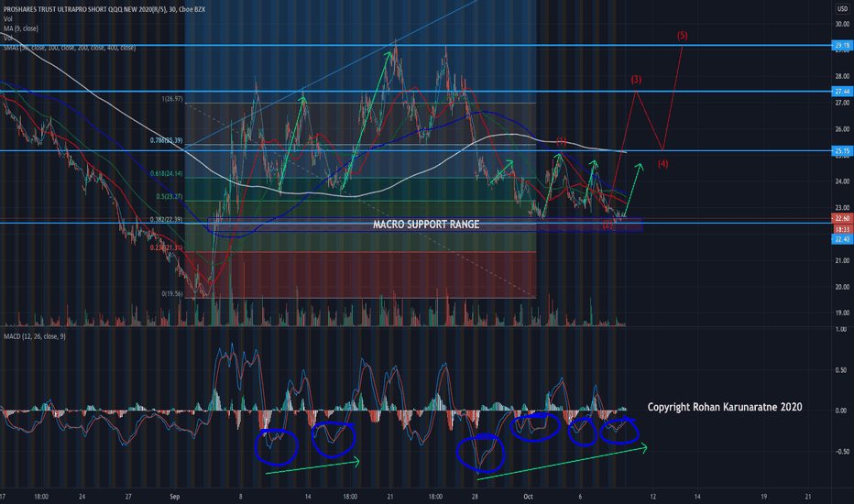Click the 22.60 current price label

[843, 218]
